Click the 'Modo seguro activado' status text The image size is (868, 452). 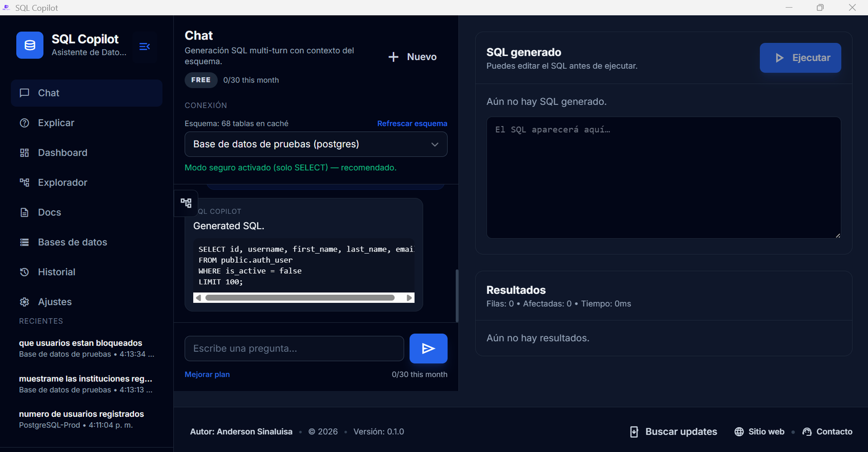(290, 167)
